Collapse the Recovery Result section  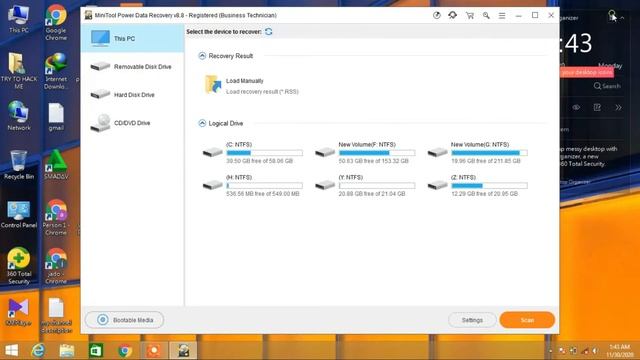pos(202,56)
